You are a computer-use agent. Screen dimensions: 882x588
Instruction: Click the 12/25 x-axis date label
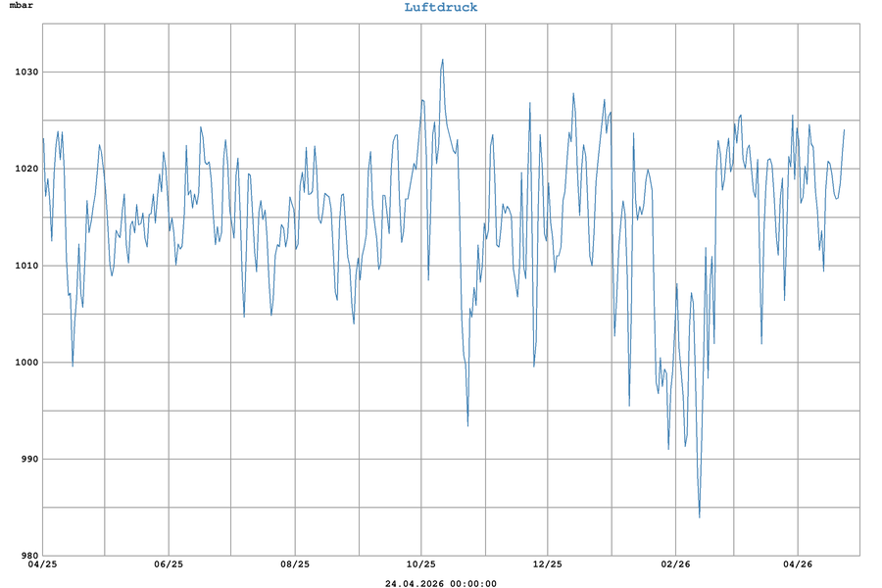tap(547, 564)
